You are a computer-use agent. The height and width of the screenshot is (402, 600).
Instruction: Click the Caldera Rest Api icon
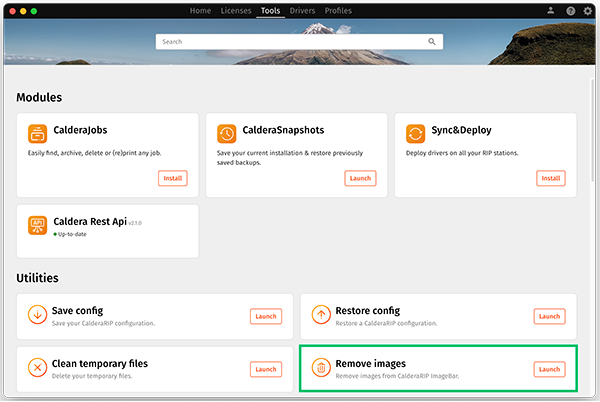coord(38,225)
